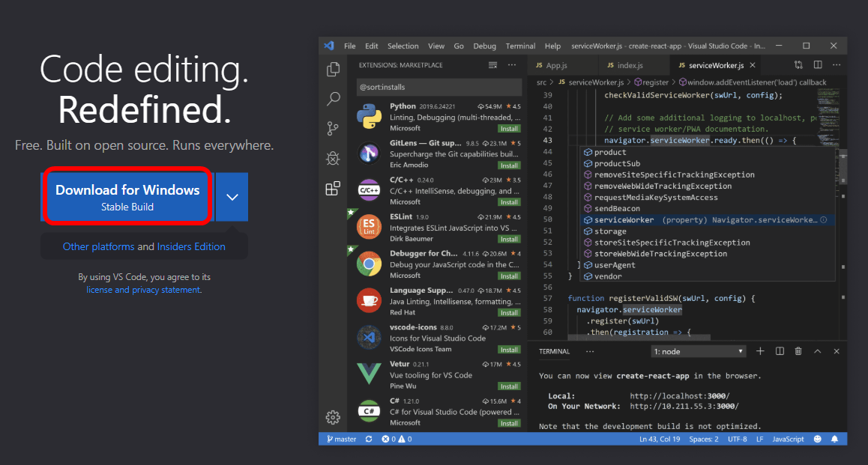The image size is (868, 465).
Task: Open the Edit menu
Action: click(x=372, y=46)
